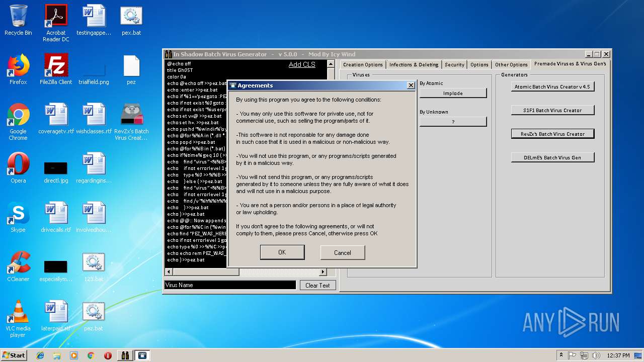644x362 pixels.
Task: Close the Agreements dialog with X
Action: 411,85
